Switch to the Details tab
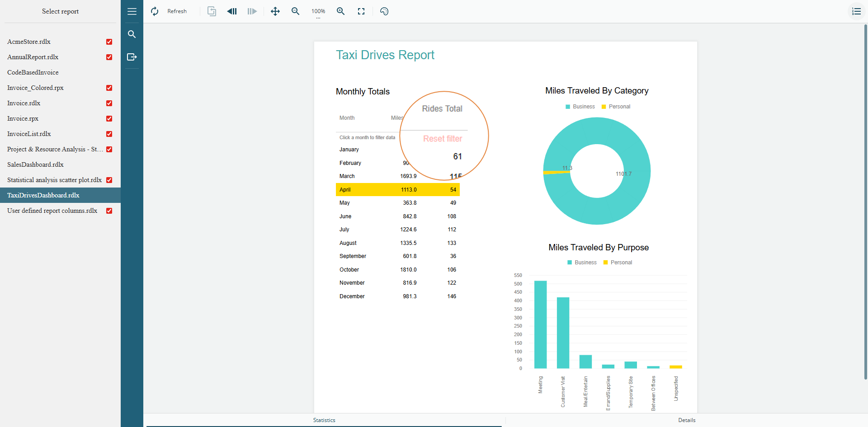The height and width of the screenshot is (427, 868). tap(686, 420)
